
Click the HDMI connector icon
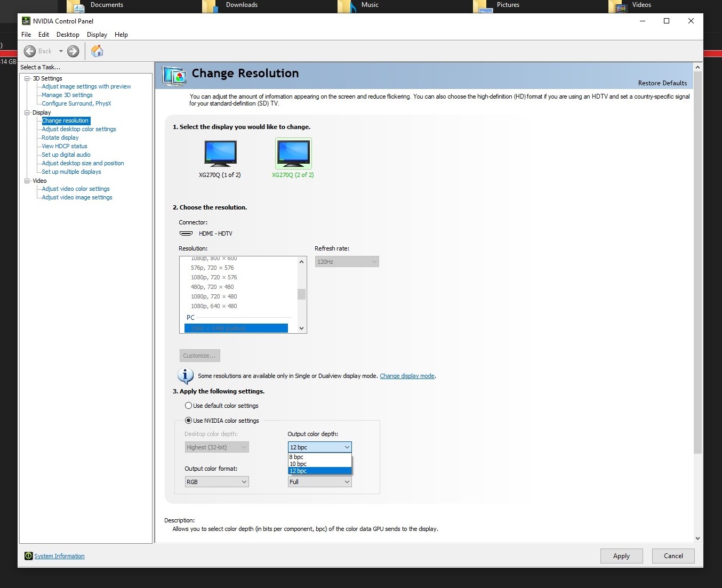pos(186,233)
